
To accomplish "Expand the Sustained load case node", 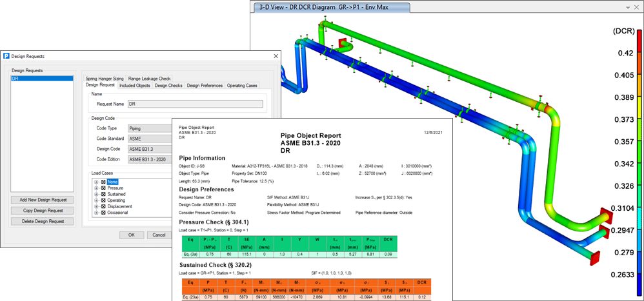I will point(97,194).
